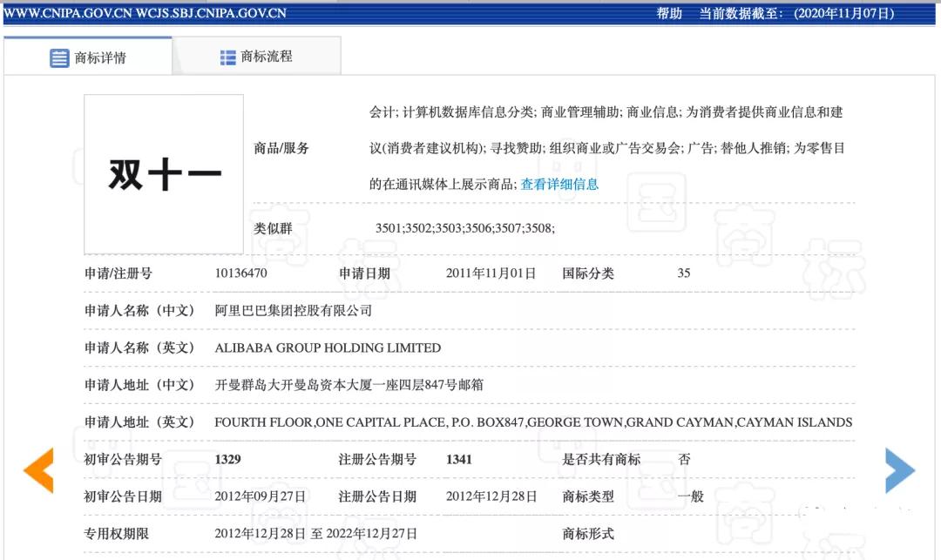Open 查看详细信息 to see full goods list

click(559, 184)
